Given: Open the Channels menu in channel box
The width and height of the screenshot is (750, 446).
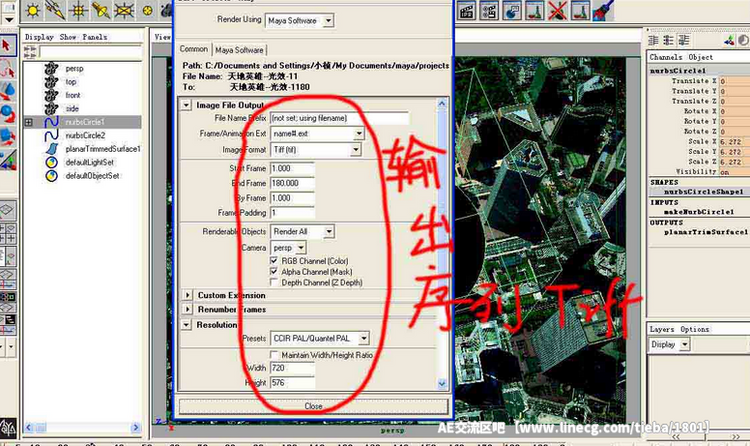Looking at the screenshot, I should [x=665, y=57].
